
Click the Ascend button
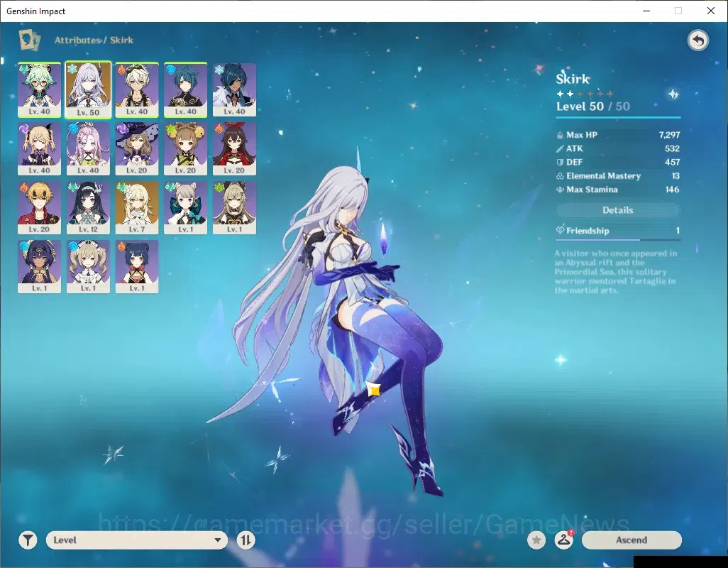(632, 540)
